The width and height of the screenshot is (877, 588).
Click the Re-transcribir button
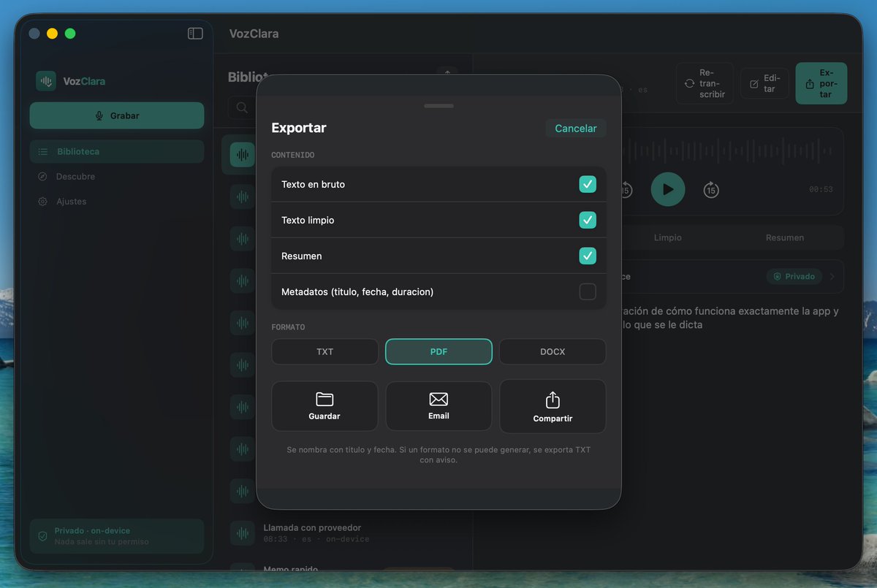pyautogui.click(x=705, y=83)
